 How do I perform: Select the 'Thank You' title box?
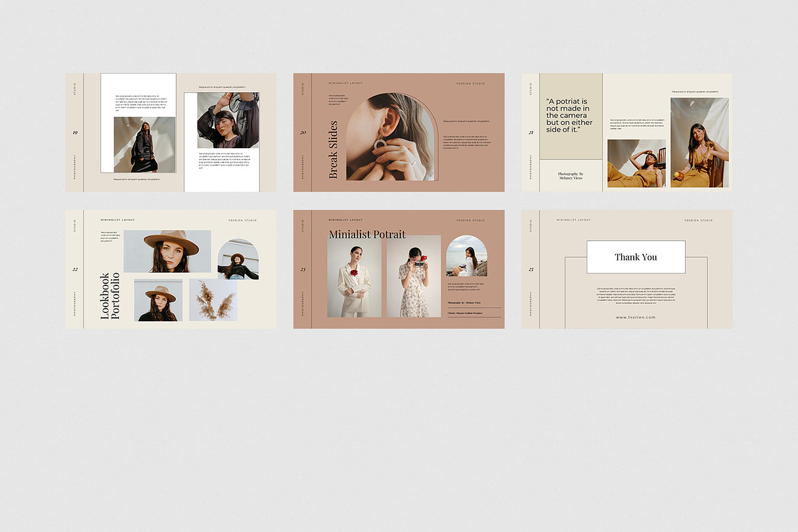point(636,257)
